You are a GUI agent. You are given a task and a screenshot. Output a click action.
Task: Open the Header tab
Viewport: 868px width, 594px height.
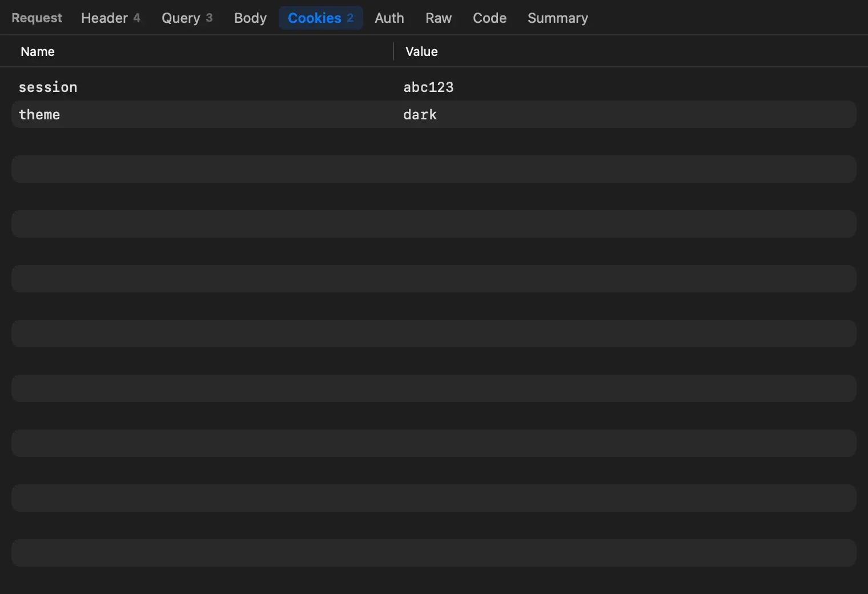click(110, 18)
